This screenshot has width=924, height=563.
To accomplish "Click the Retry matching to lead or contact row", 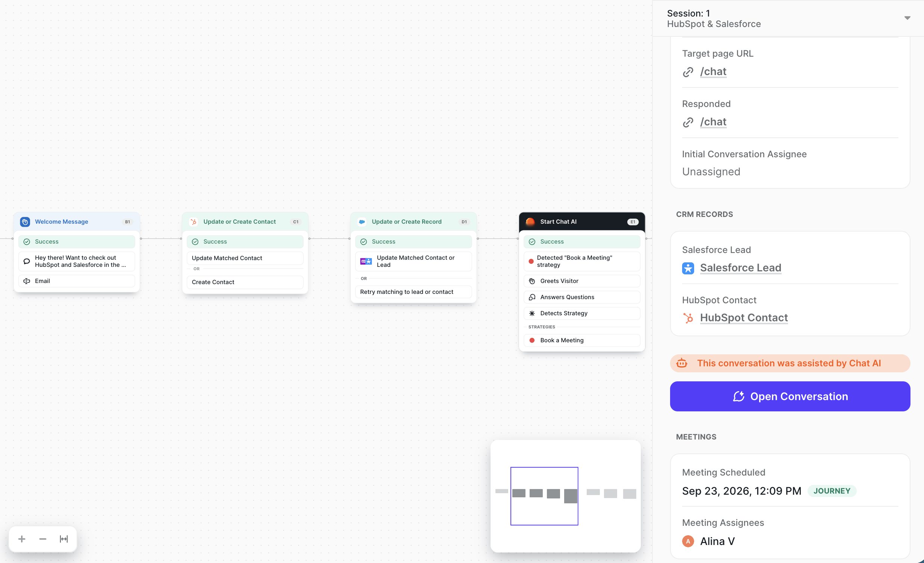I will point(414,292).
